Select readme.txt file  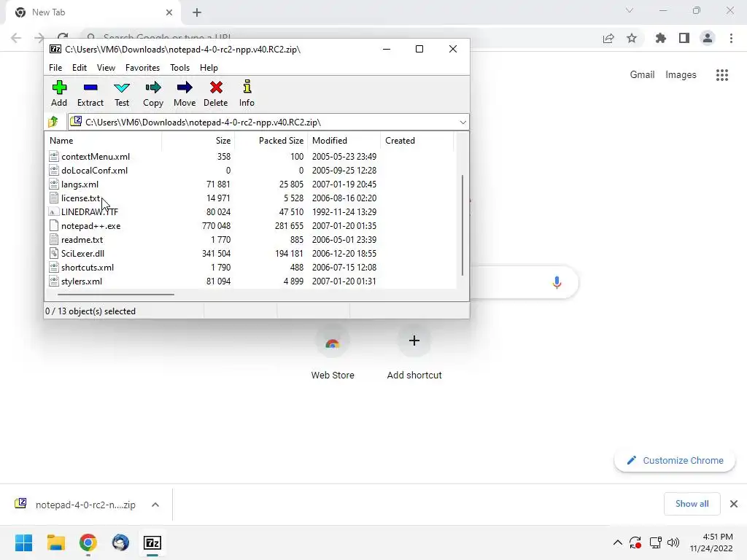(x=82, y=239)
